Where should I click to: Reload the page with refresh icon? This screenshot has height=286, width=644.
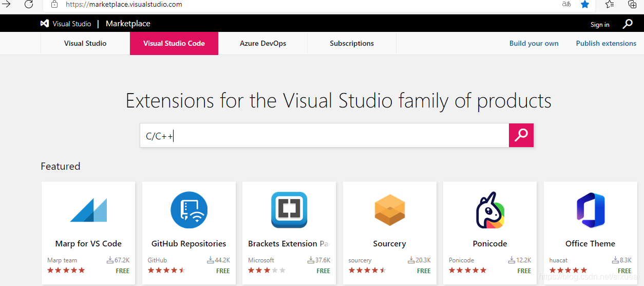tap(29, 4)
